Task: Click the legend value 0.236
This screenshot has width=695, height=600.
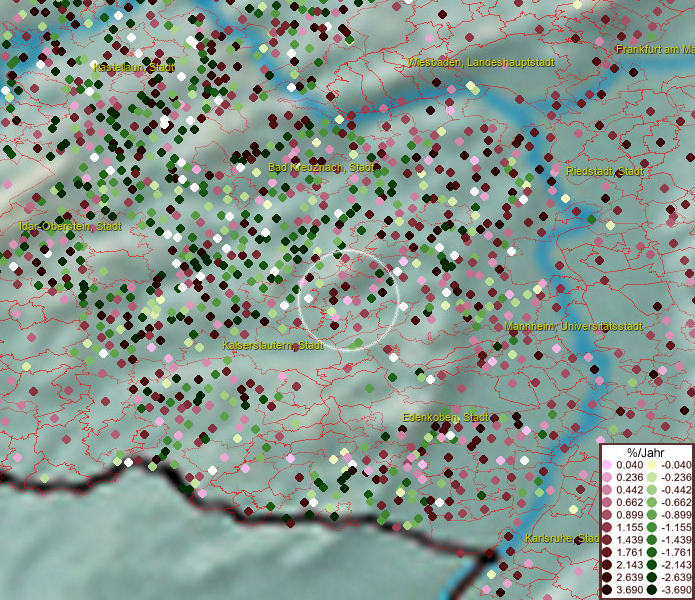Action: click(629, 477)
